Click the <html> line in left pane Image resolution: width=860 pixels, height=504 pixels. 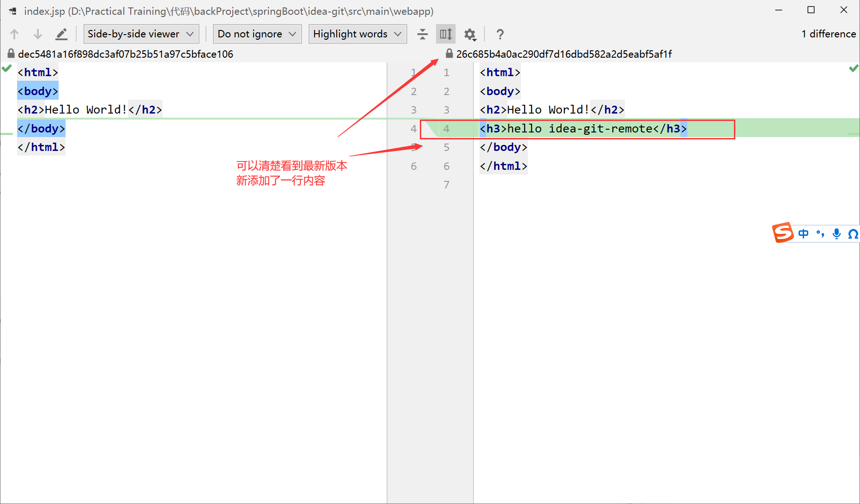[38, 72]
